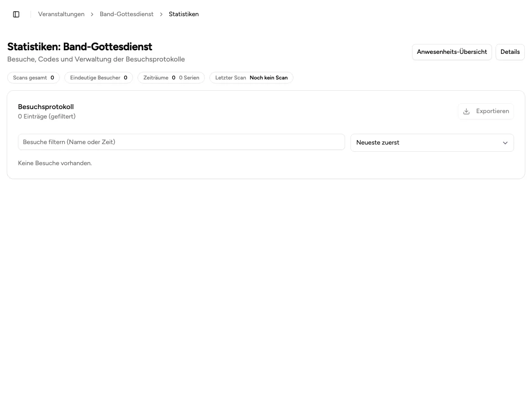Open the Neueste zuerst sort dropdown
532x404 pixels.
[x=432, y=143]
